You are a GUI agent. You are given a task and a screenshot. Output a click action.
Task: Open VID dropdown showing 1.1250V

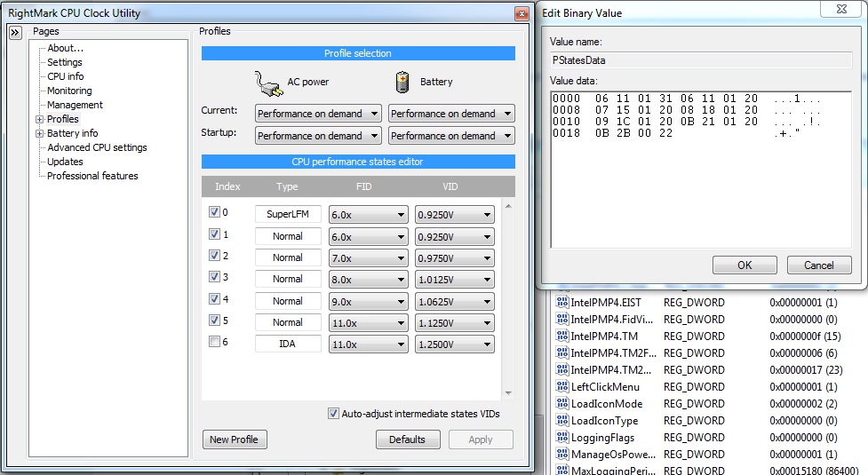coord(455,323)
